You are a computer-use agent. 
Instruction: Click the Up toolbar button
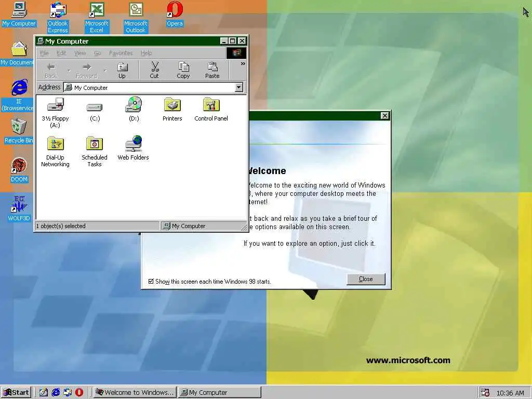tap(122, 70)
